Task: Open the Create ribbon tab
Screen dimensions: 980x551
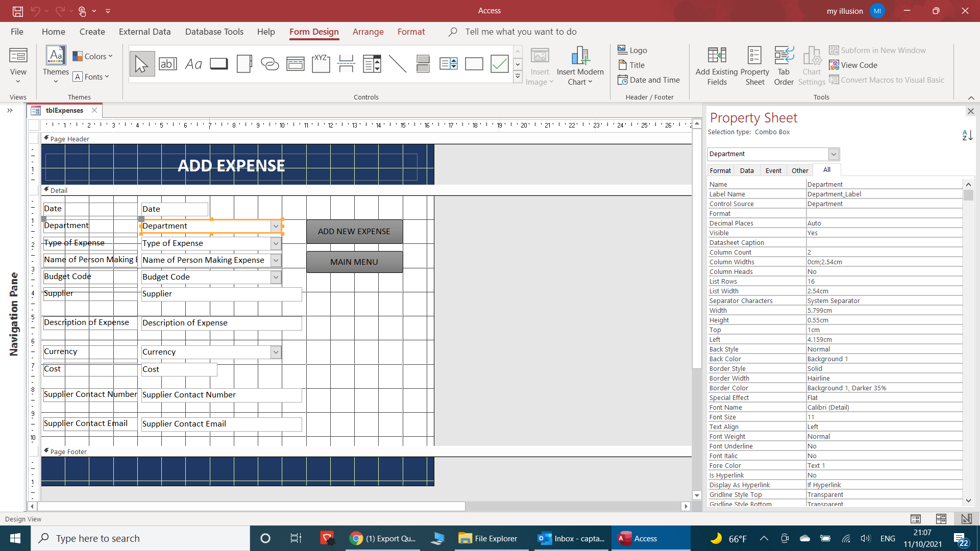Action: point(92,32)
